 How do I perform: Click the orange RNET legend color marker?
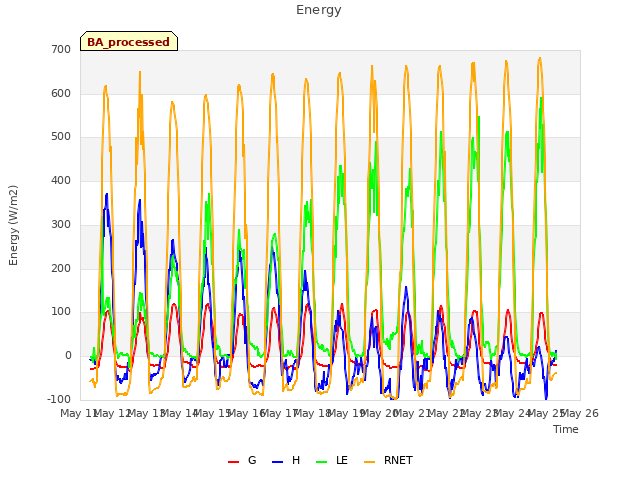pos(369,462)
